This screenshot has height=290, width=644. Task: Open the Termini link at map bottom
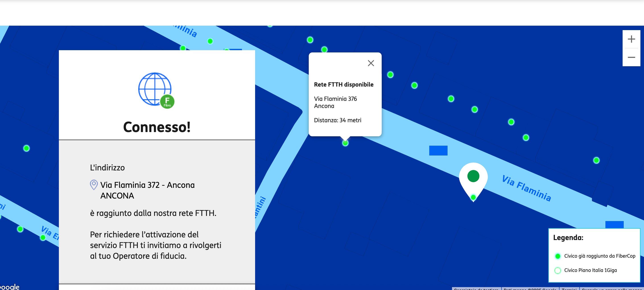click(x=569, y=289)
